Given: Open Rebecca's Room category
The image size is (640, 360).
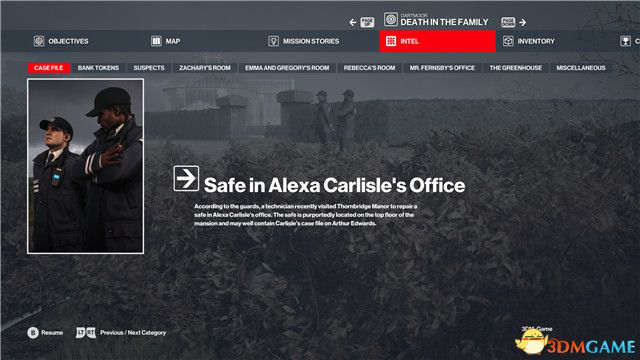Looking at the screenshot, I should click(x=369, y=68).
